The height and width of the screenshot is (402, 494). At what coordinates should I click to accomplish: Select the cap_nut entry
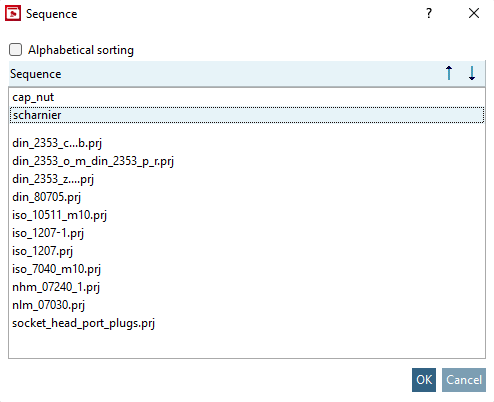(x=247, y=97)
